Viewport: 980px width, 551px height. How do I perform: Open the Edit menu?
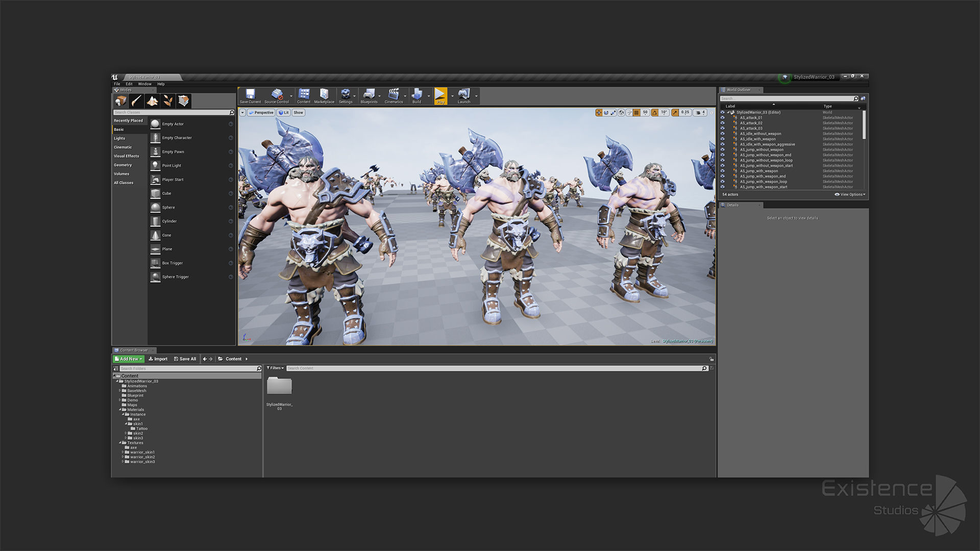129,84
